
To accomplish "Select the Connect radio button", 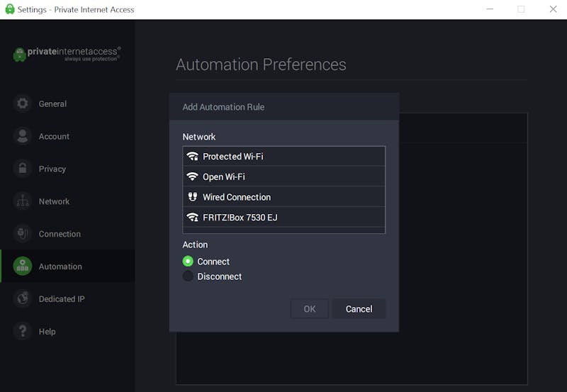I will click(x=188, y=261).
